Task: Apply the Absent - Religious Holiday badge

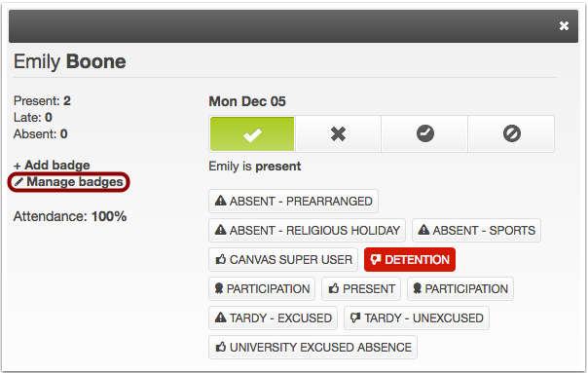Action: click(307, 231)
